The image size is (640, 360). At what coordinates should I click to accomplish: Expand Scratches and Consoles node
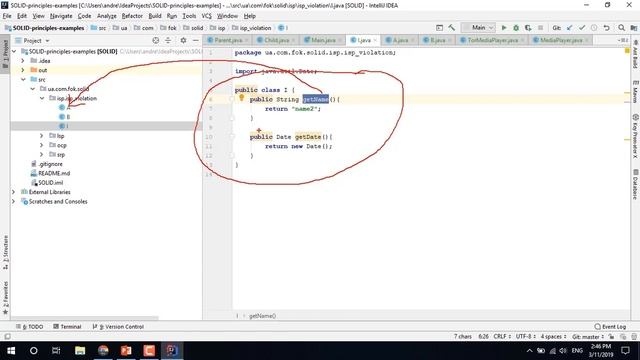pyautogui.click(x=14, y=201)
